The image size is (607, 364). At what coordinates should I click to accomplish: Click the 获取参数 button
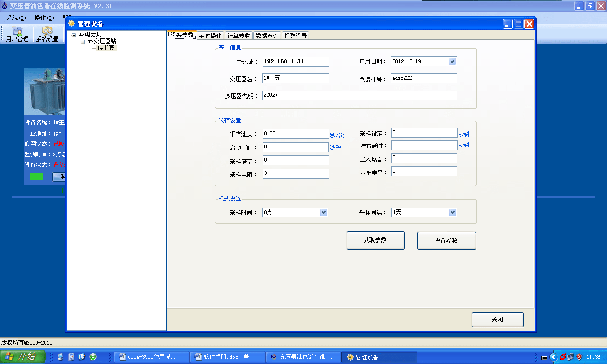(376, 240)
